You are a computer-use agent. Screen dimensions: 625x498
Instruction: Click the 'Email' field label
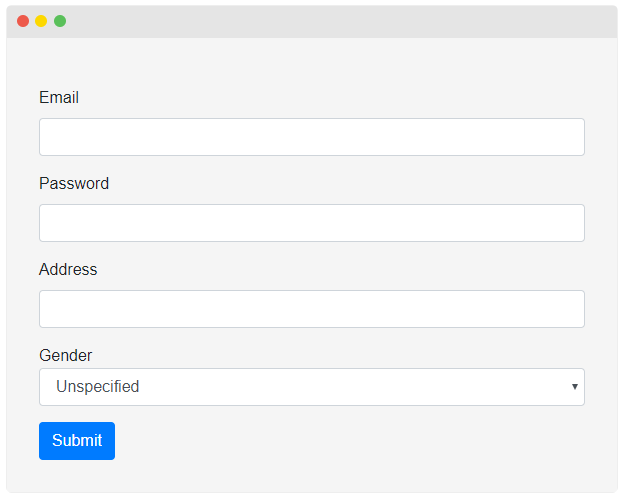tap(59, 98)
